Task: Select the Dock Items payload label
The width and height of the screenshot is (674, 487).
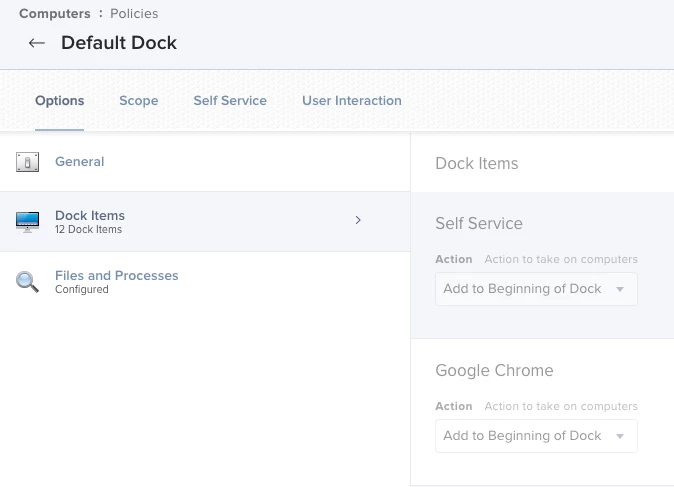Action: (x=90, y=215)
